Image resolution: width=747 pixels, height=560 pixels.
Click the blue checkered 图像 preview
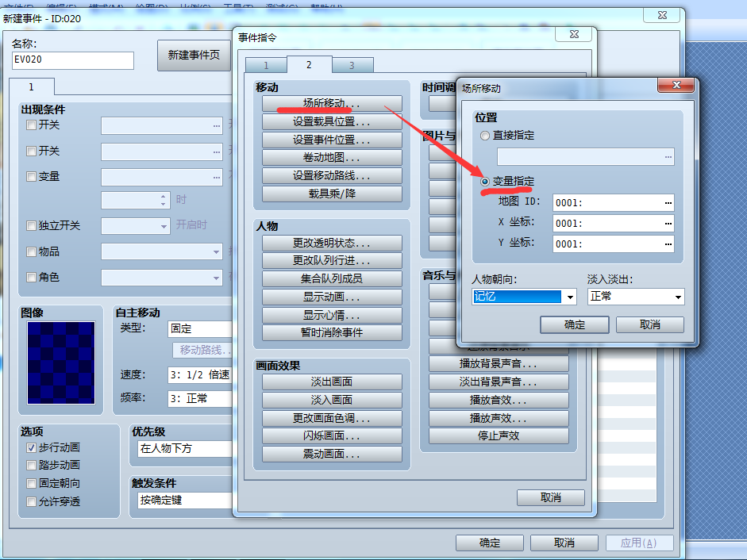click(61, 362)
